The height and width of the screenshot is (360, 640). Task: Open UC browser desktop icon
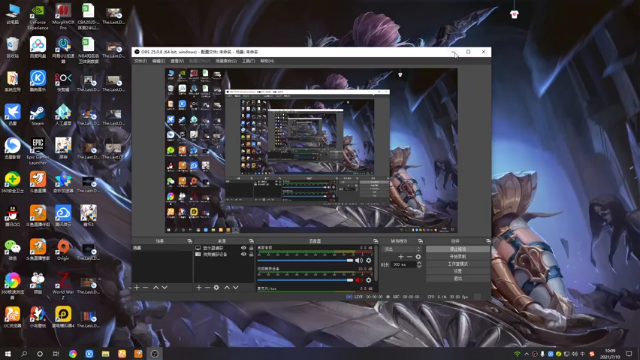13,317
